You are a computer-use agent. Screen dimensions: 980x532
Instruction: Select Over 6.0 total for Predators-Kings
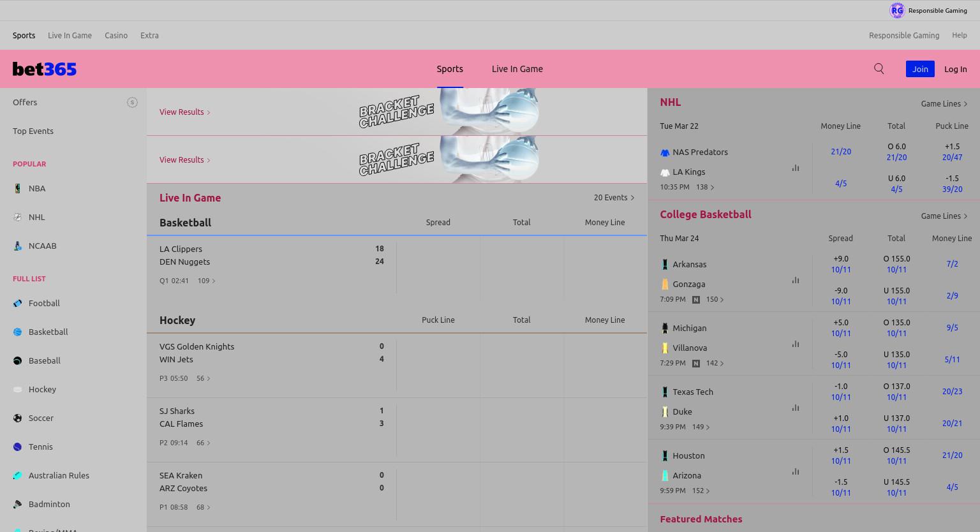pos(896,152)
